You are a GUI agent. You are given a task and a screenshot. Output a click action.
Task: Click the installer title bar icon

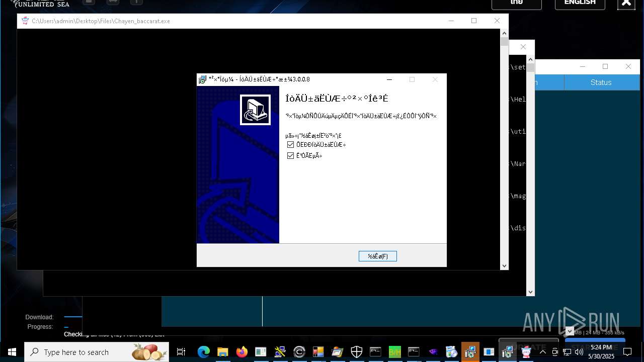pyautogui.click(x=202, y=79)
